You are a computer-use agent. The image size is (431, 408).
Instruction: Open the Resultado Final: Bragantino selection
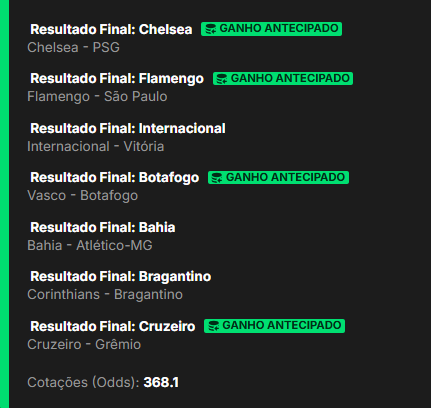click(121, 277)
